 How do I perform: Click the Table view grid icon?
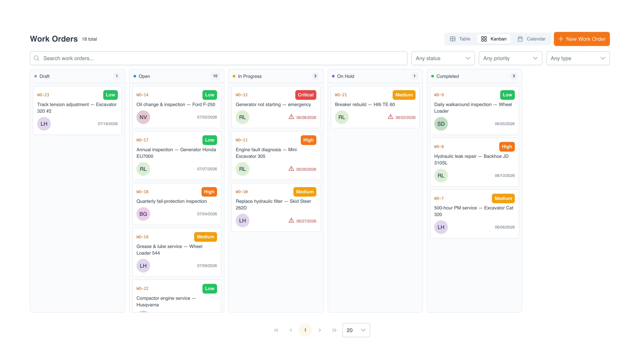click(453, 39)
